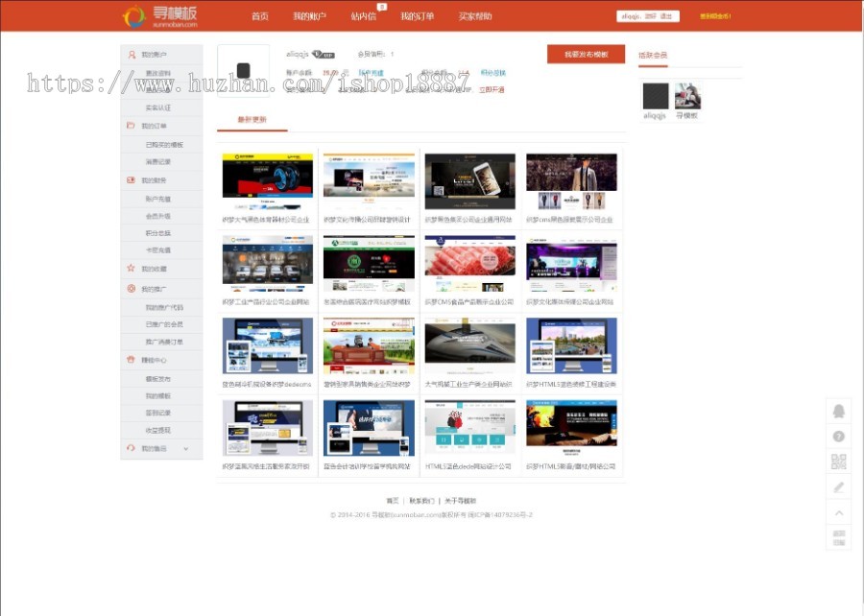Expand the 我的售后 sidebar section chevron
864x616 pixels.
point(185,449)
